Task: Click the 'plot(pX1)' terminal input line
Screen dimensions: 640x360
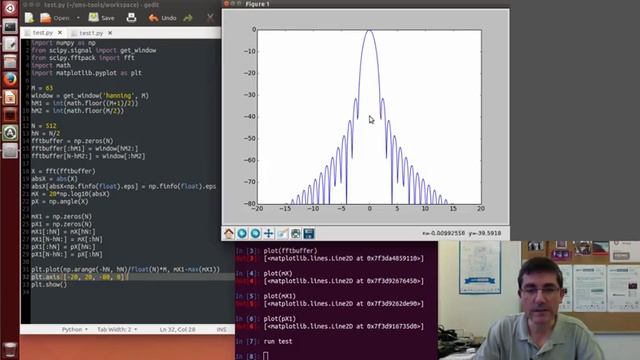Action: [280, 318]
